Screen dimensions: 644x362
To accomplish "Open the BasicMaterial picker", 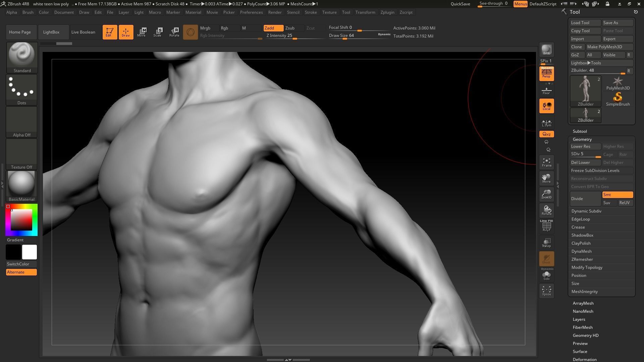I will point(22,186).
